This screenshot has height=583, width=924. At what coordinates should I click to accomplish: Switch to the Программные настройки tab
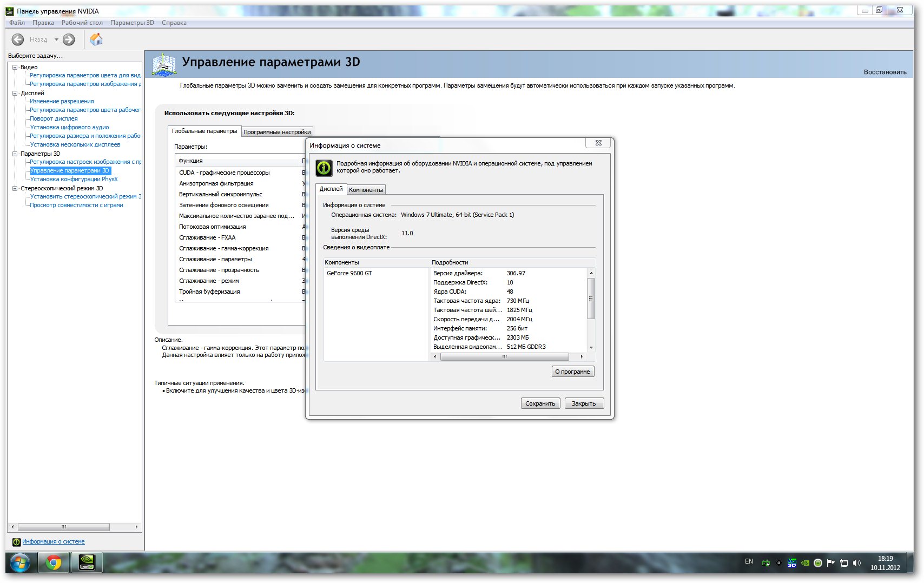point(277,132)
